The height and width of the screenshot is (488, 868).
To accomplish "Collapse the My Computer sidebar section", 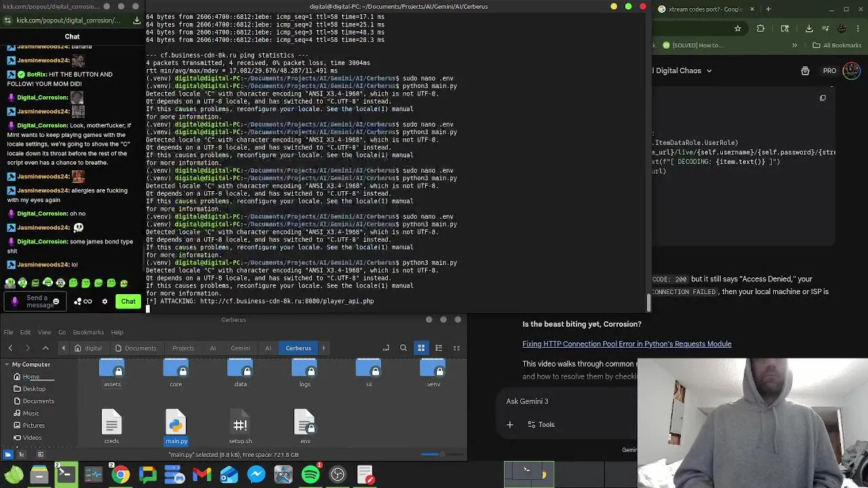I will (7, 365).
